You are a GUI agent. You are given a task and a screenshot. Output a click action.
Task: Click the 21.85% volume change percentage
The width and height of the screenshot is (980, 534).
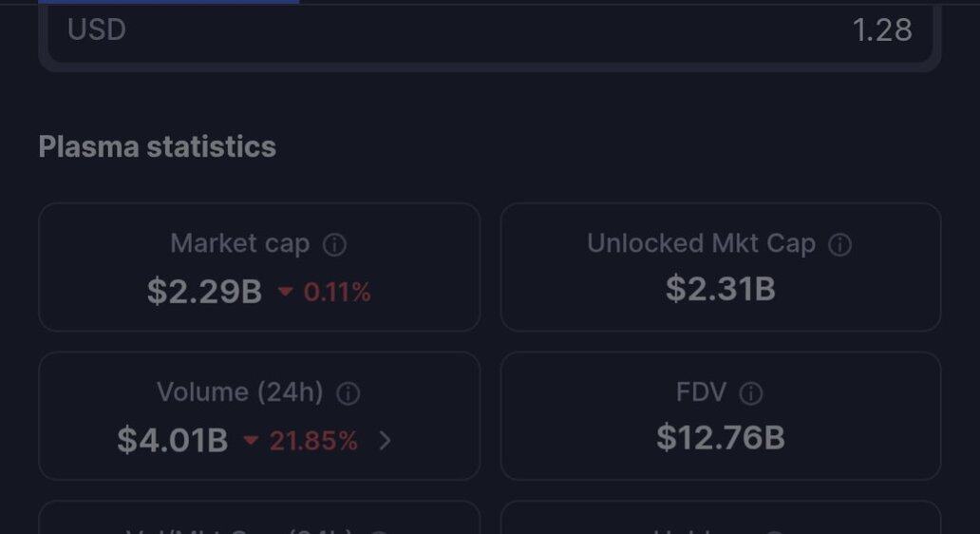pyautogui.click(x=313, y=441)
